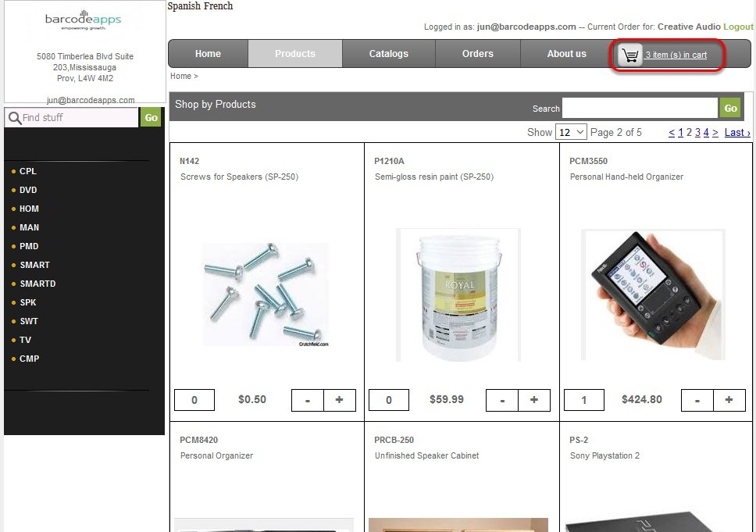The height and width of the screenshot is (532, 756).
Task: Click the N142 screws product image
Action: (x=266, y=295)
